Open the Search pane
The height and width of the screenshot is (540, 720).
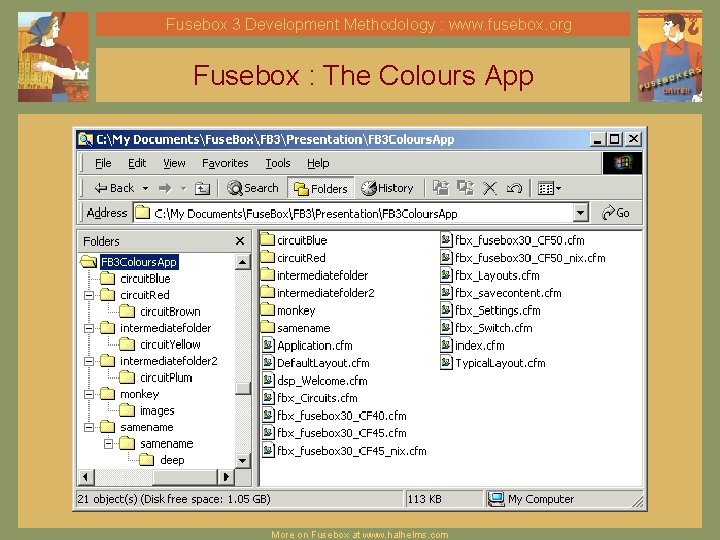pos(253,188)
